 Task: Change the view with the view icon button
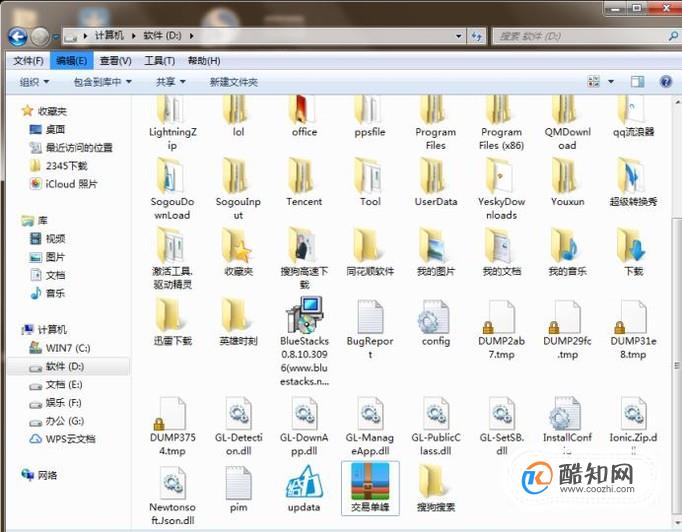pyautogui.click(x=593, y=81)
